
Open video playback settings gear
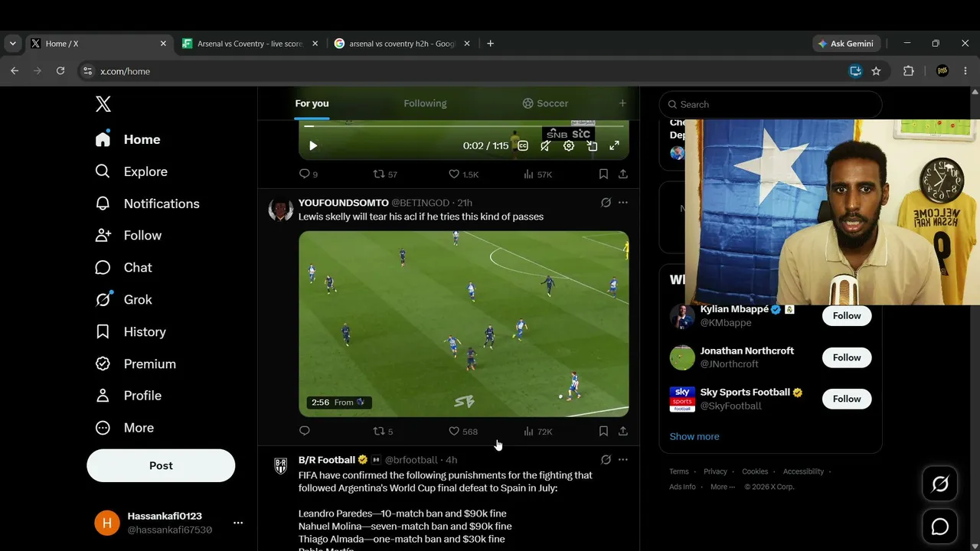569,145
